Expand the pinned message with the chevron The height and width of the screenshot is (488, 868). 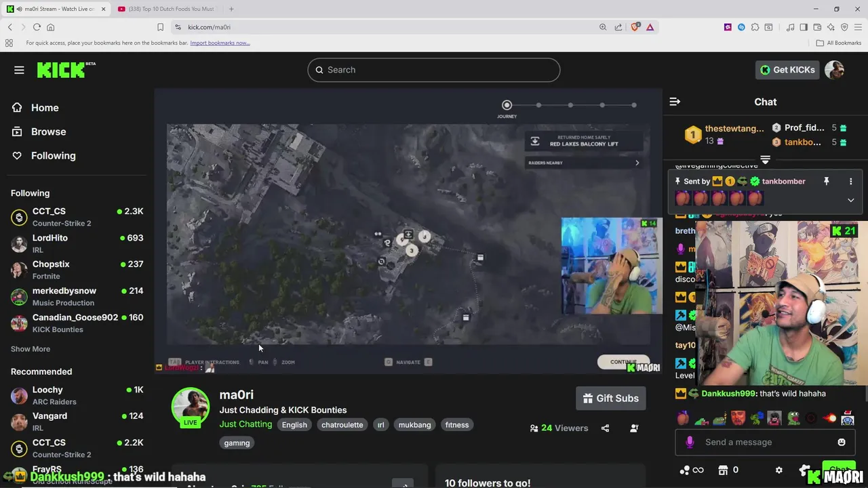(x=850, y=200)
